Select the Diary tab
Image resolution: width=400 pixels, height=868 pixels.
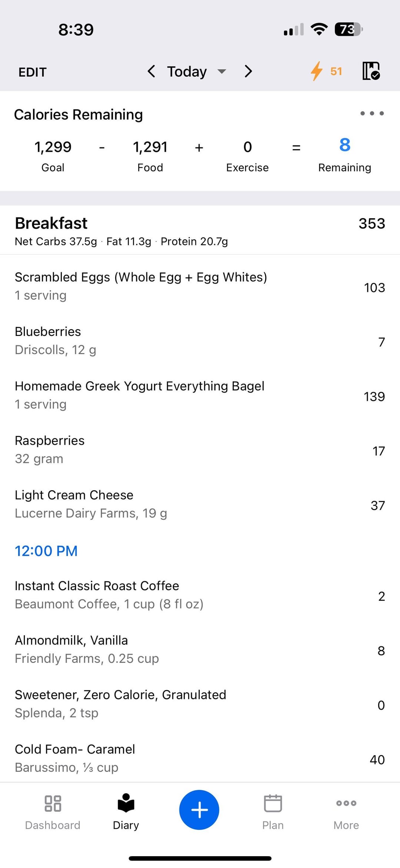point(126,812)
